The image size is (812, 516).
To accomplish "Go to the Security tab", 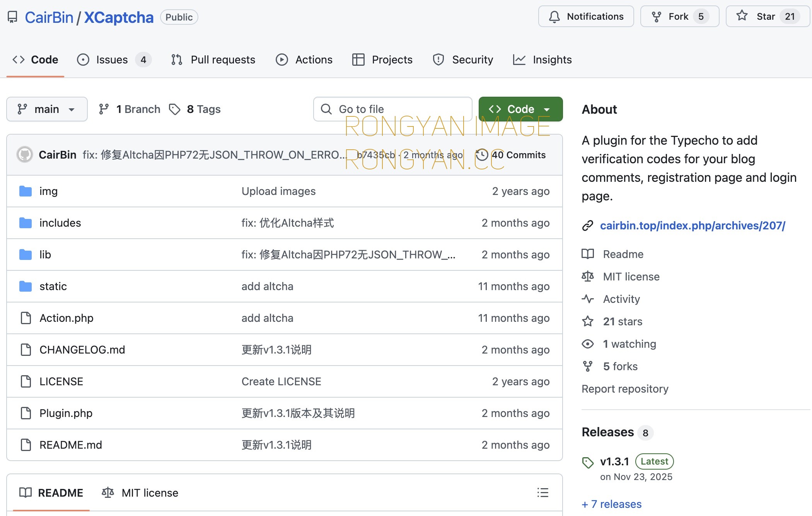I will (x=463, y=60).
